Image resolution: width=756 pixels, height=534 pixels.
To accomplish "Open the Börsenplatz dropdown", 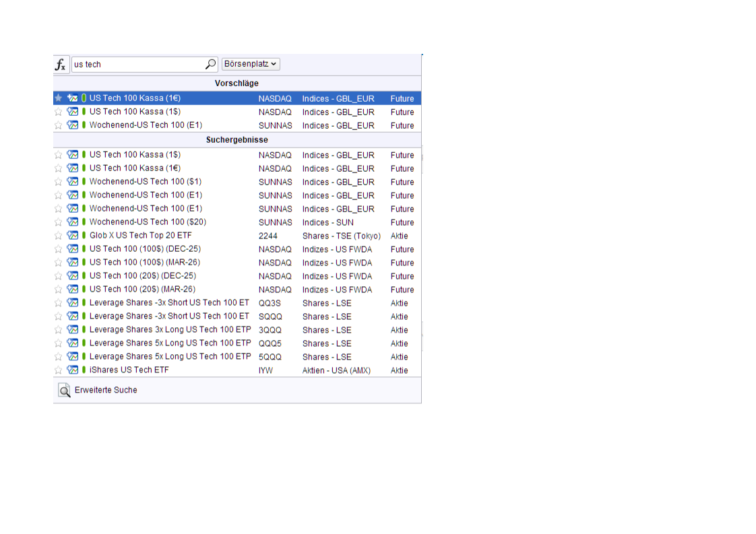I will pos(251,63).
